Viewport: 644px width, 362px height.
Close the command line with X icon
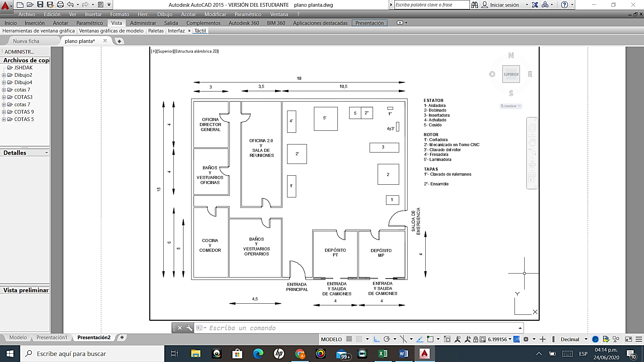(x=180, y=328)
